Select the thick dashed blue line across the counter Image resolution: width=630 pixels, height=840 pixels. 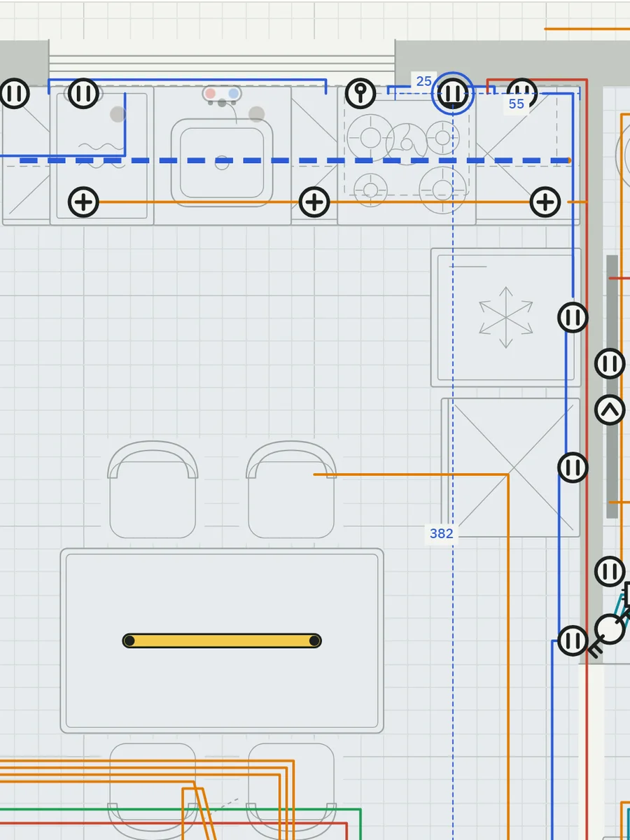pos(295,160)
